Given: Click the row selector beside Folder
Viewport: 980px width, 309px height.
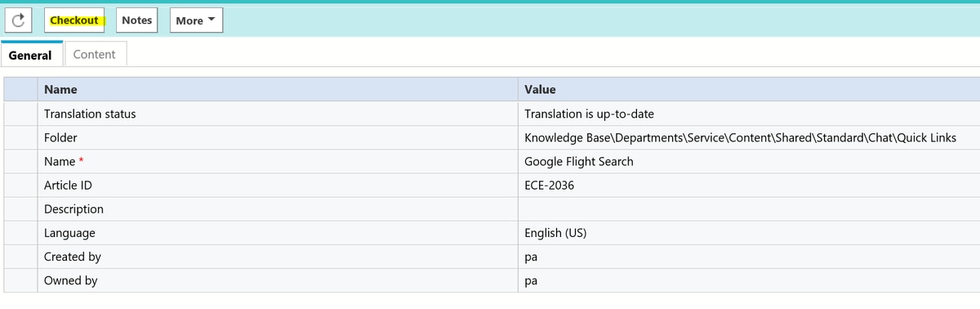Looking at the screenshot, I should pyautogui.click(x=20, y=137).
